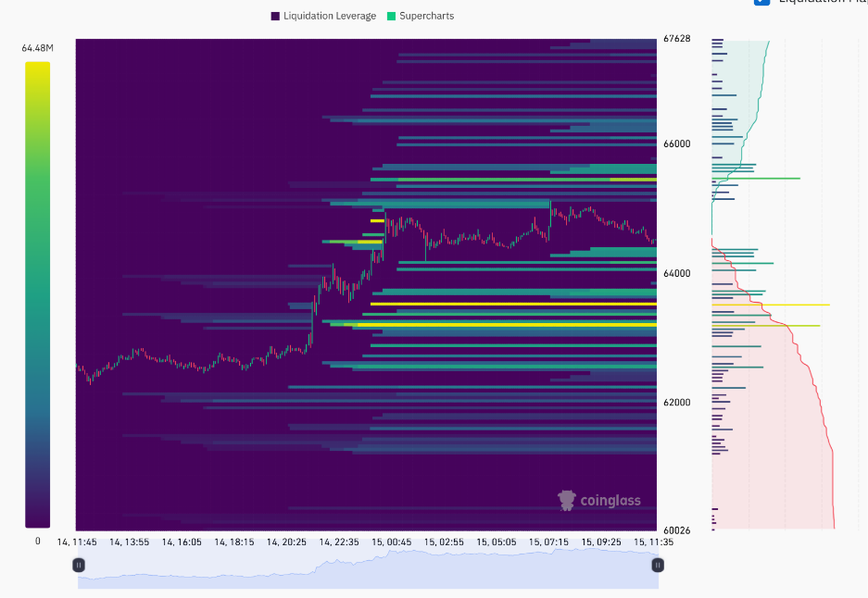Click the 15, 09:25 time label
The width and height of the screenshot is (868, 598).
pos(601,542)
